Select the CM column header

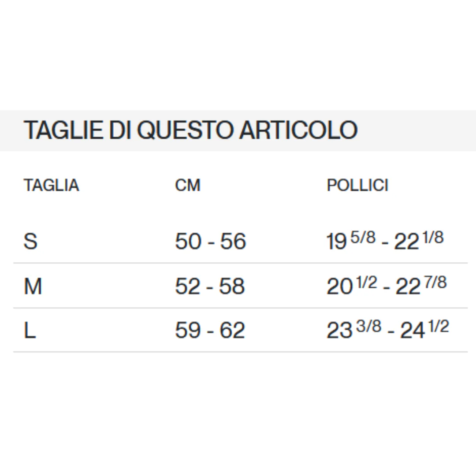tap(188, 185)
